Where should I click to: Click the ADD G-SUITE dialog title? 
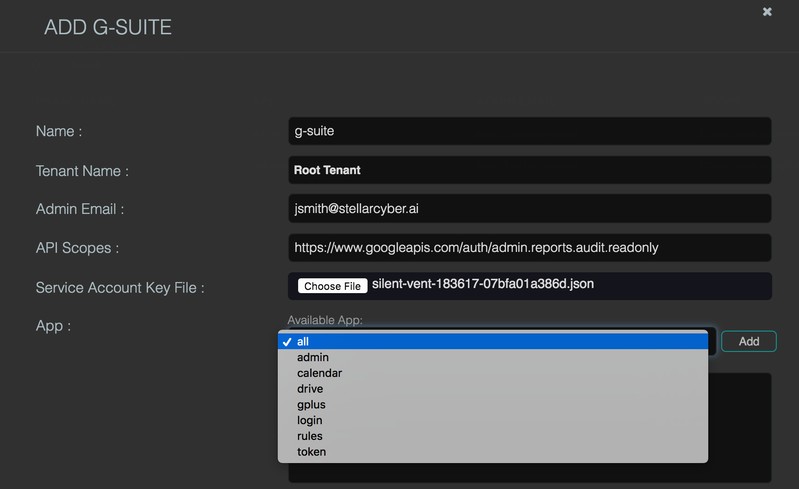pyautogui.click(x=108, y=28)
